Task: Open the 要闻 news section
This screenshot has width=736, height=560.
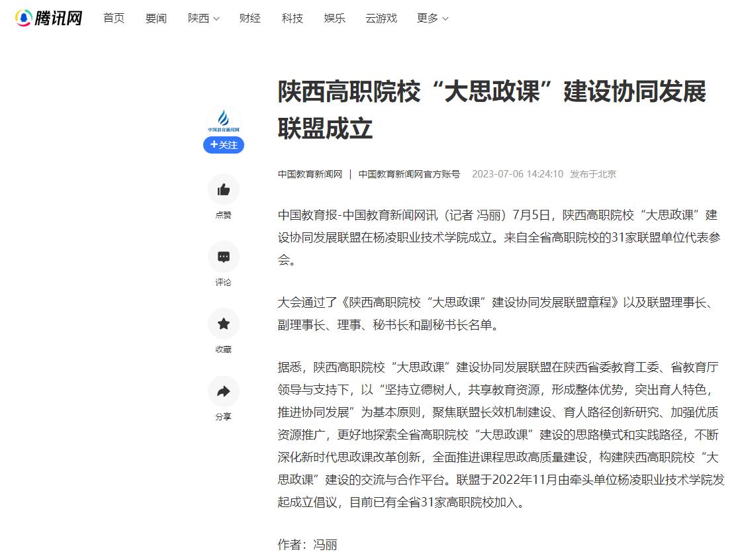Action: 156,19
